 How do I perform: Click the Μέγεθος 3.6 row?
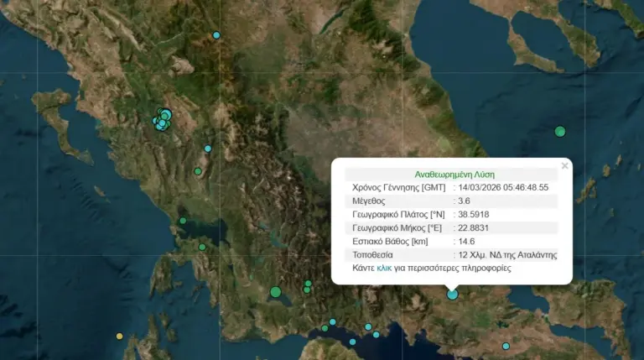[x=451, y=201]
